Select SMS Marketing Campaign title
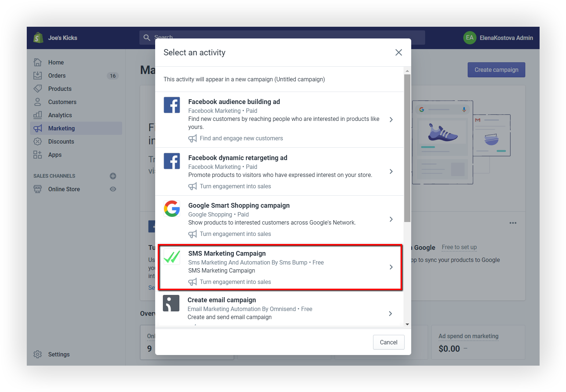Image resolution: width=566 pixels, height=392 pixels. [227, 254]
